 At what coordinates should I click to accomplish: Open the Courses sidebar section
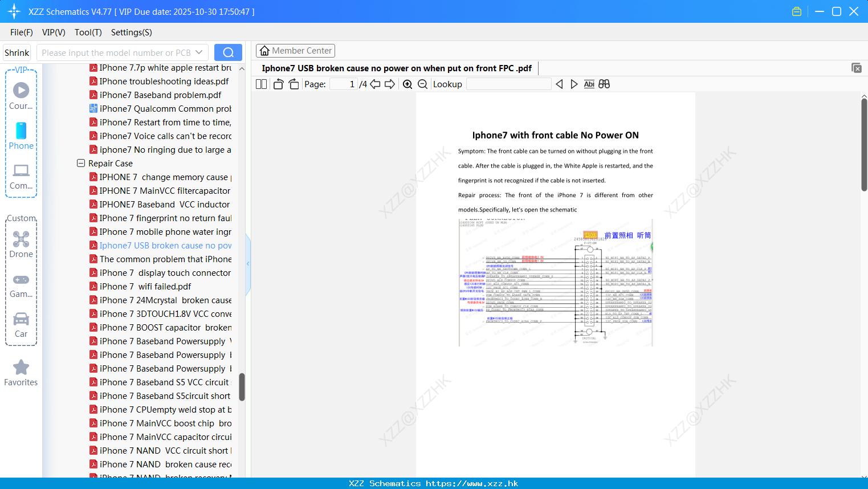pyautogui.click(x=21, y=96)
